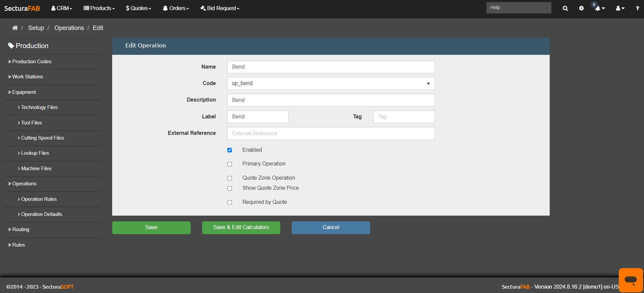Expand the CRM dropdown menu

coord(62,8)
